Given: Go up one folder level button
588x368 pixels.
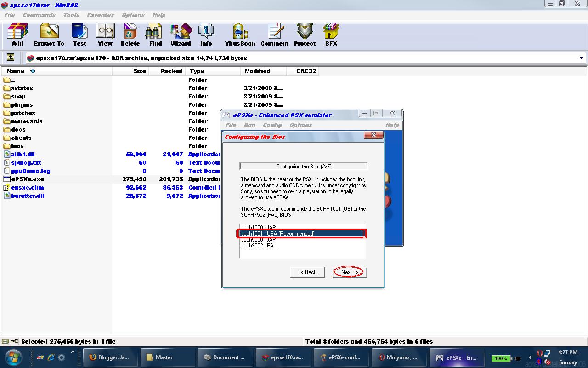Looking at the screenshot, I should (x=11, y=57).
